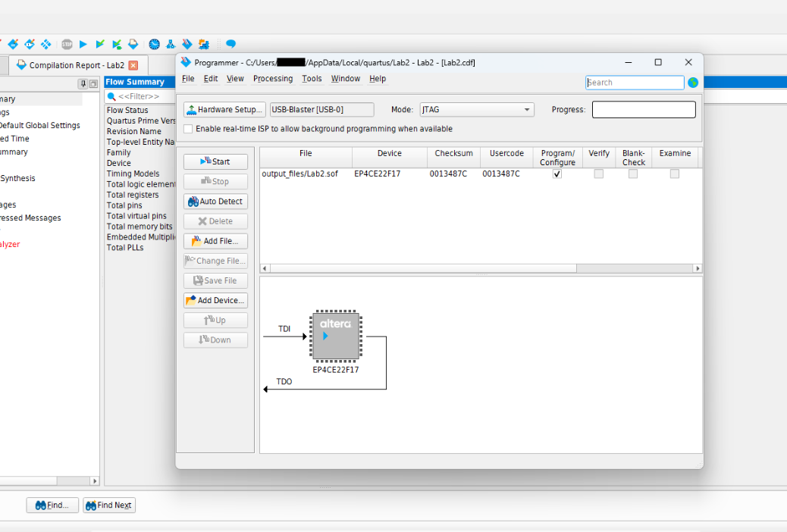787x532 pixels.
Task: Open the Programmer icon in Quartus toolbar
Action: [x=187, y=44]
